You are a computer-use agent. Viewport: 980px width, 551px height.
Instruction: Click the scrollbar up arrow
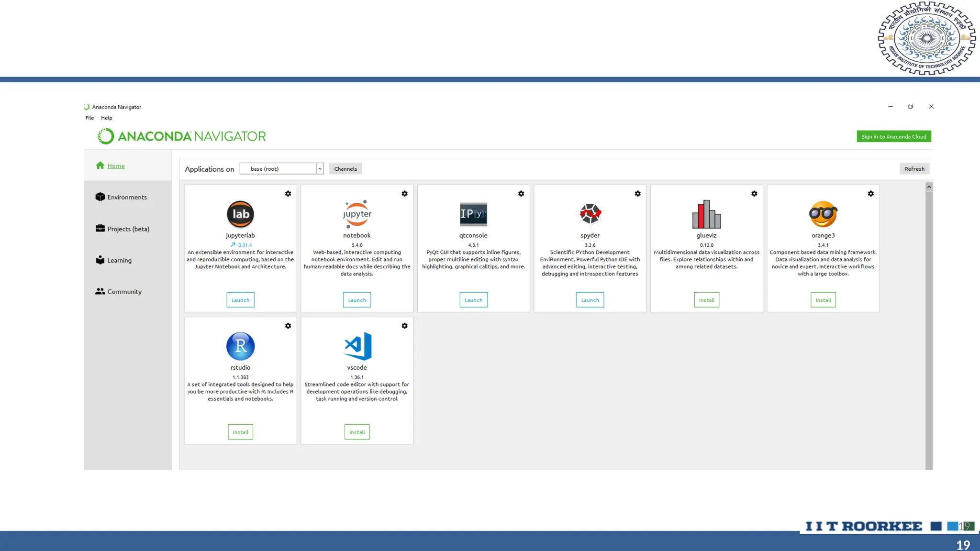pyautogui.click(x=929, y=187)
